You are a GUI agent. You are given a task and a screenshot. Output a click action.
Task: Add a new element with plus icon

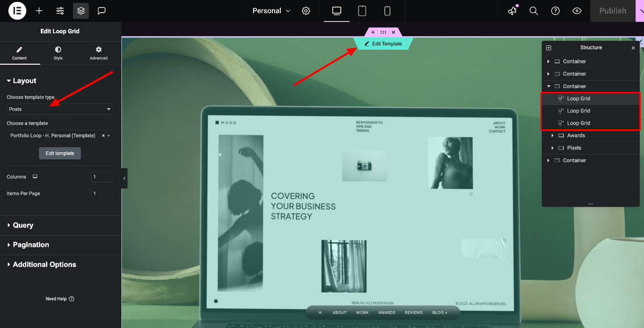point(39,11)
